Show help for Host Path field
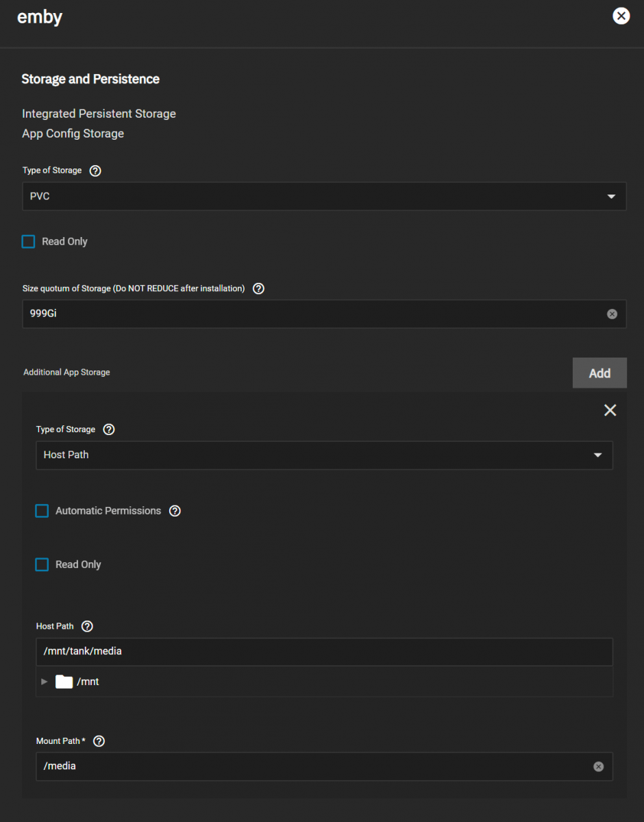 87,626
